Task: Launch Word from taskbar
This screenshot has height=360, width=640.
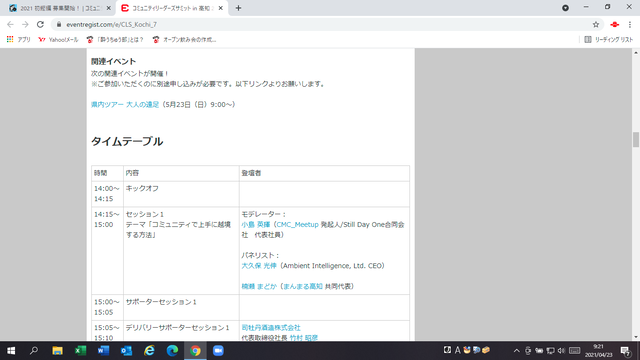Action: pyautogui.click(x=103, y=351)
